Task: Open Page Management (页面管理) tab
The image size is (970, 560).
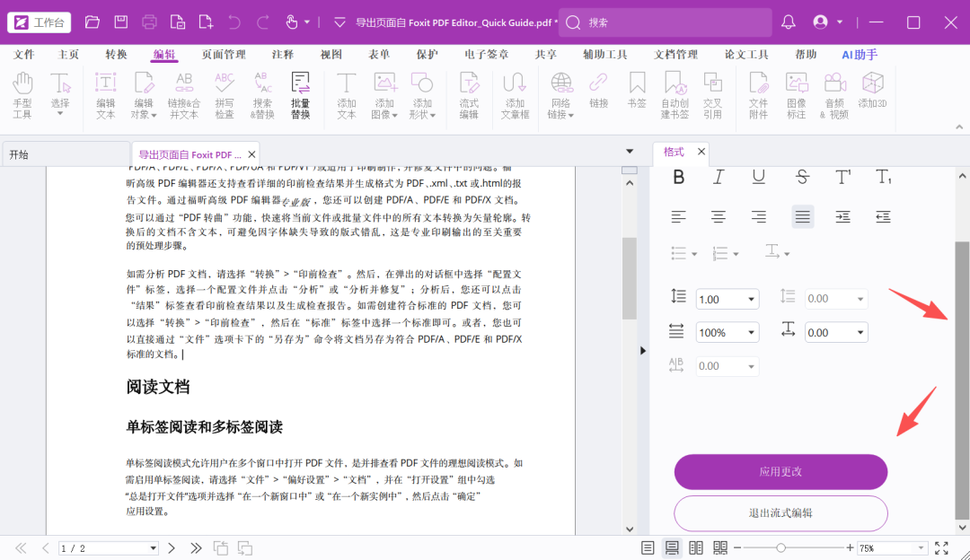Action: [x=224, y=55]
